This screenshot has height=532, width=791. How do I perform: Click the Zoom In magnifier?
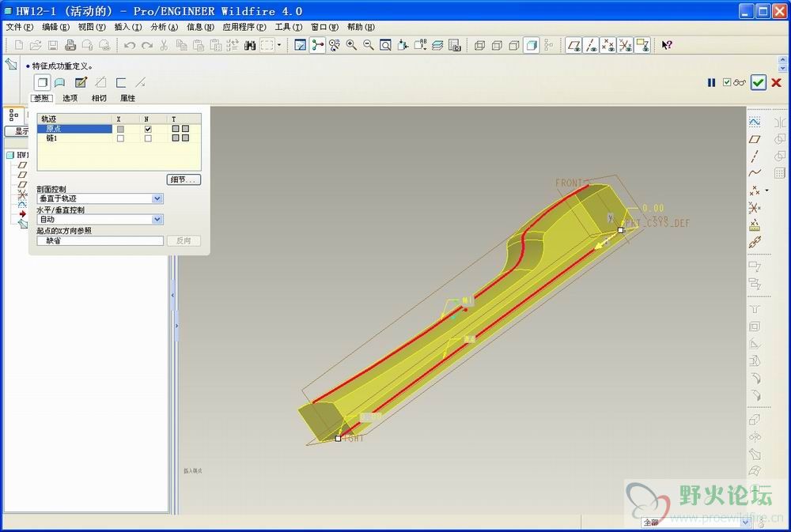tap(352, 45)
